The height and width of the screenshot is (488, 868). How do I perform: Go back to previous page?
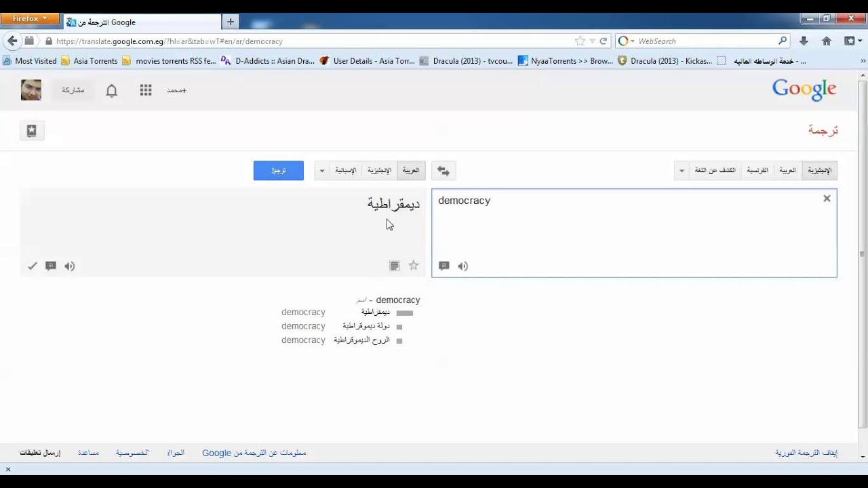coord(12,41)
